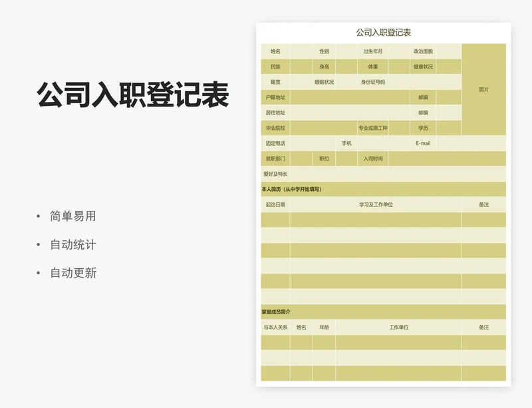The width and height of the screenshot is (532, 408).
Task: Click the 手机 label cell
Action: (346, 143)
